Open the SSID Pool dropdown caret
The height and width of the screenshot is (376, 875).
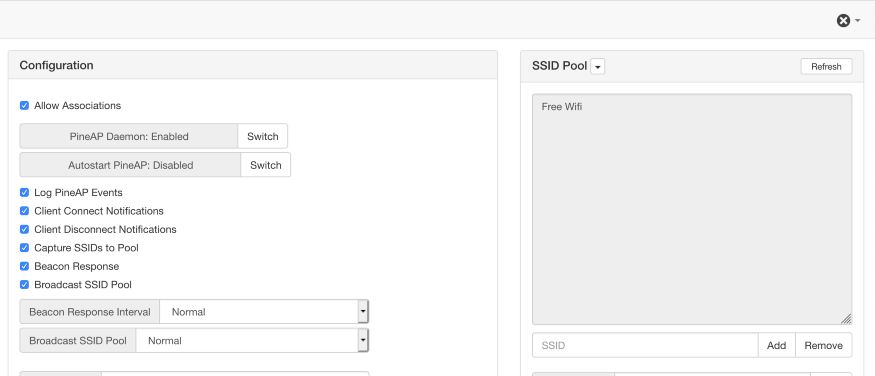tap(597, 67)
